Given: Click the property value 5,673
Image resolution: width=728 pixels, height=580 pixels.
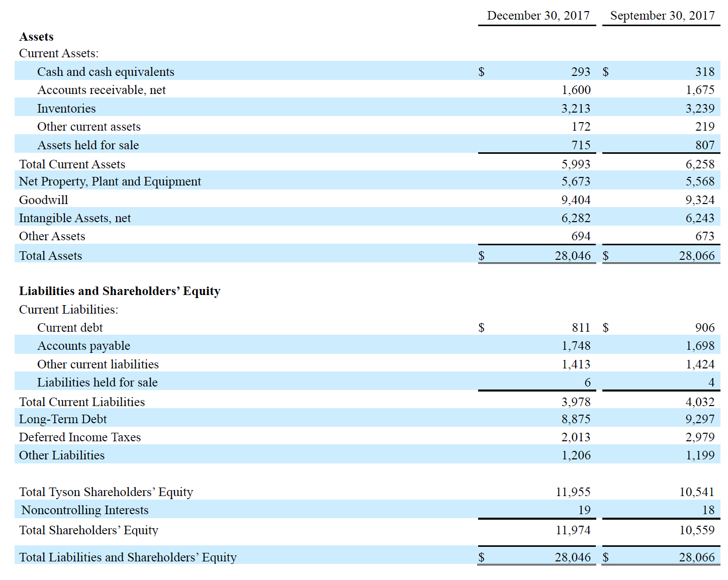Looking at the screenshot, I should click(576, 181).
